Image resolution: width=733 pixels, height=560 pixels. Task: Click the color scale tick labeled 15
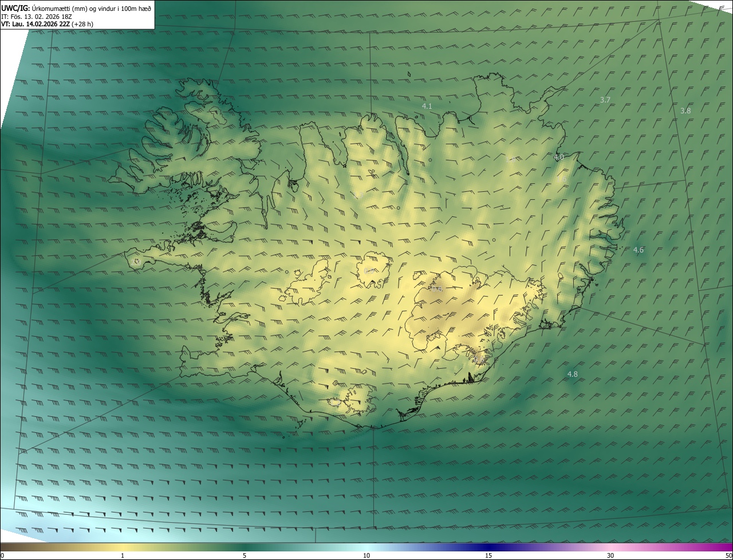(488, 555)
